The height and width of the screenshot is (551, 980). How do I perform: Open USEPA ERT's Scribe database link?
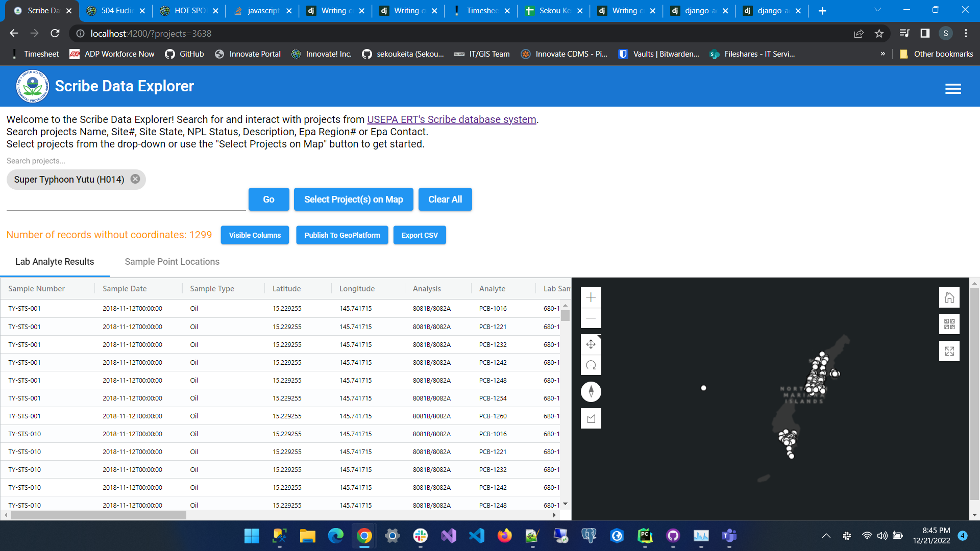click(451, 119)
